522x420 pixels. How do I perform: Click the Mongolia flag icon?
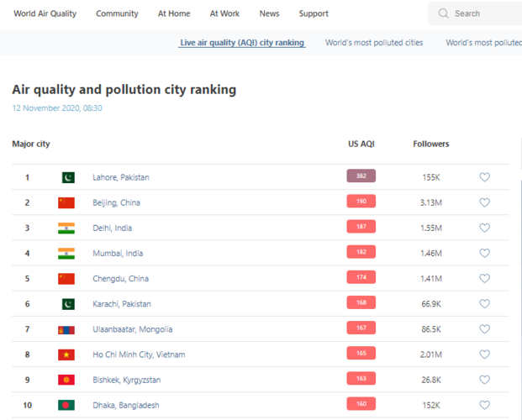[66, 329]
